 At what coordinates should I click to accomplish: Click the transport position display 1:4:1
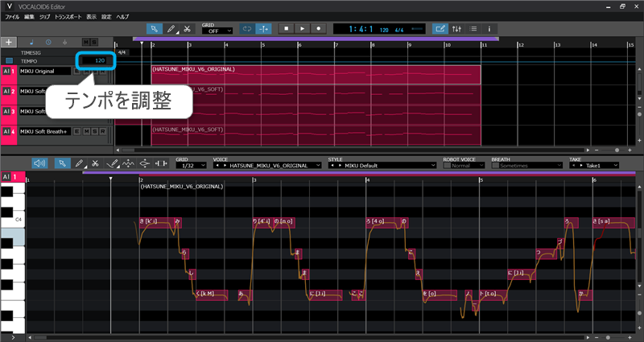(x=361, y=29)
